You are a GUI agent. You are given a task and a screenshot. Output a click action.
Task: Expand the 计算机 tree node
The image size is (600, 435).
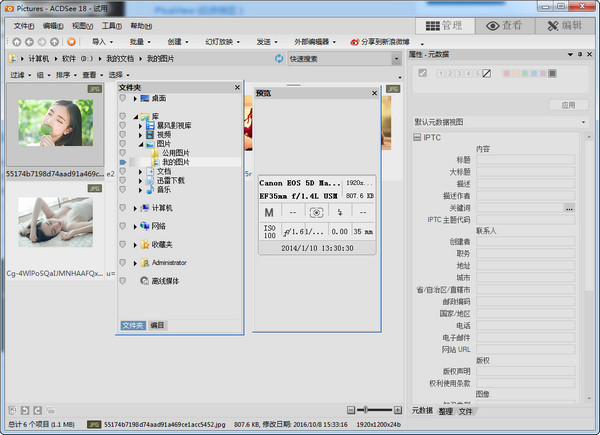click(x=135, y=208)
